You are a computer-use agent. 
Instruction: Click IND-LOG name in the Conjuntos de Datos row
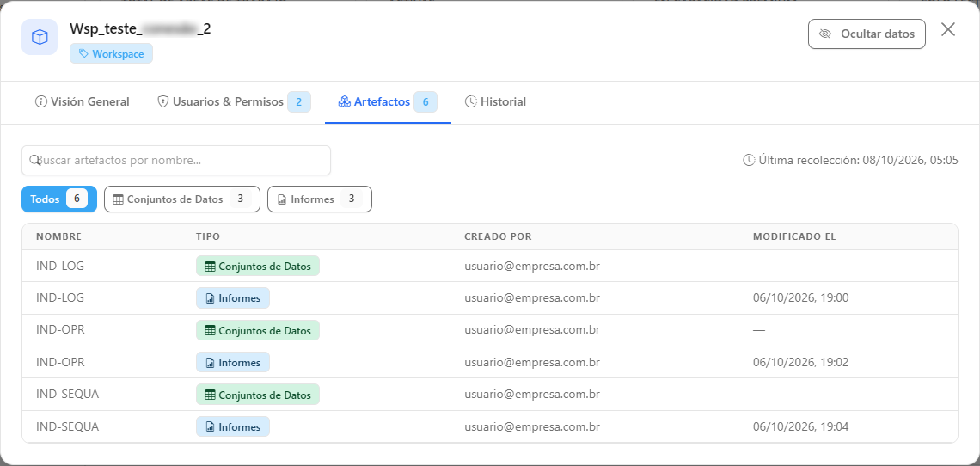coord(60,266)
